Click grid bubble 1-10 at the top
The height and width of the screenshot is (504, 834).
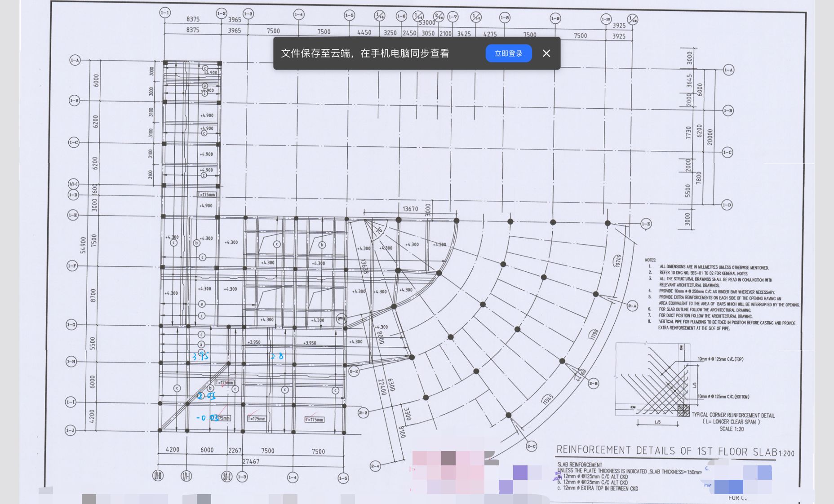click(606, 19)
